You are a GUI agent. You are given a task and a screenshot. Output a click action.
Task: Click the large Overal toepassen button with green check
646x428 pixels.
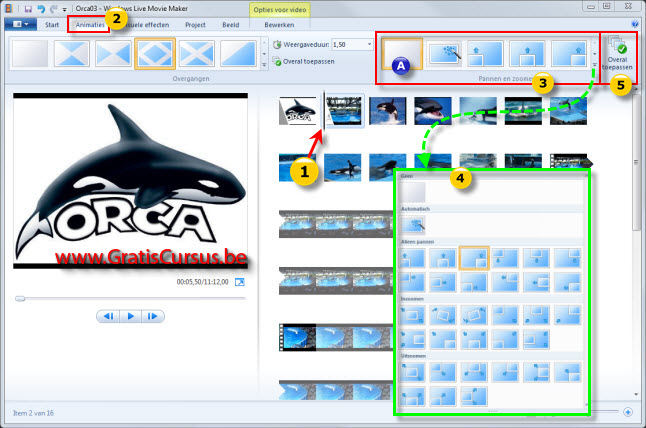point(617,54)
